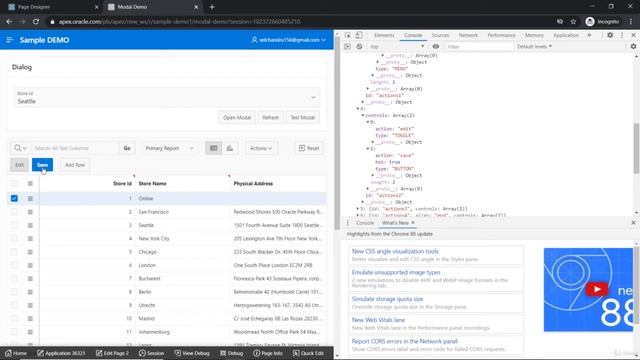Switch to grid view icon in the report
This screenshot has height=360, width=640.
coord(213,148)
